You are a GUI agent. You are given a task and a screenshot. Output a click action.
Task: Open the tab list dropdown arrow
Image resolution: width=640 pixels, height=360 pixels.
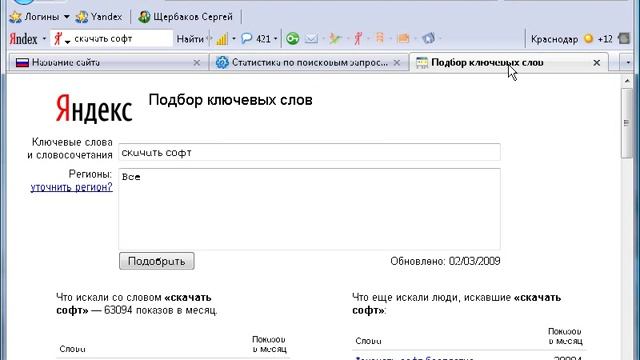pyautogui.click(x=628, y=62)
